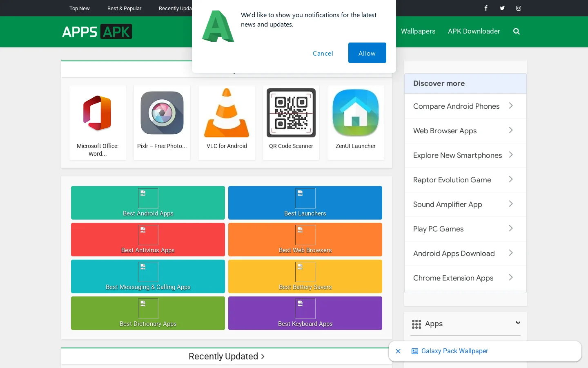Click broken image icon in Best Messaging tile
This screenshot has height=368, width=588.
point(148,272)
